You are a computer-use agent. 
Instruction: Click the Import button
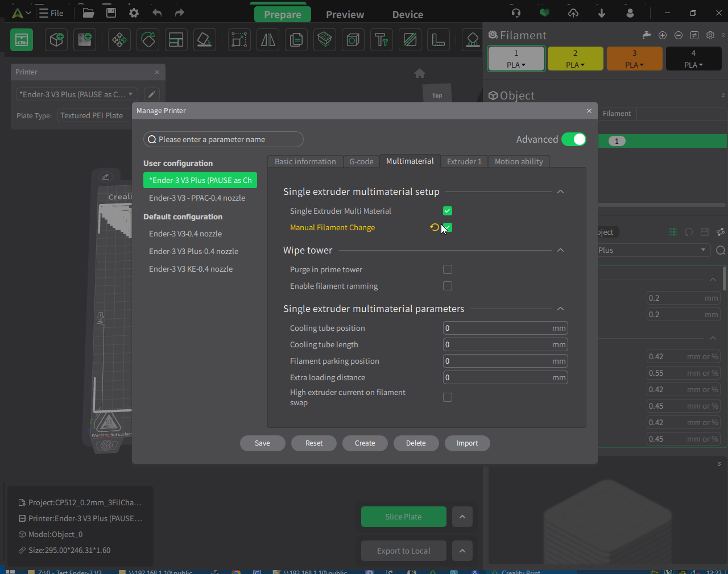pos(467,443)
